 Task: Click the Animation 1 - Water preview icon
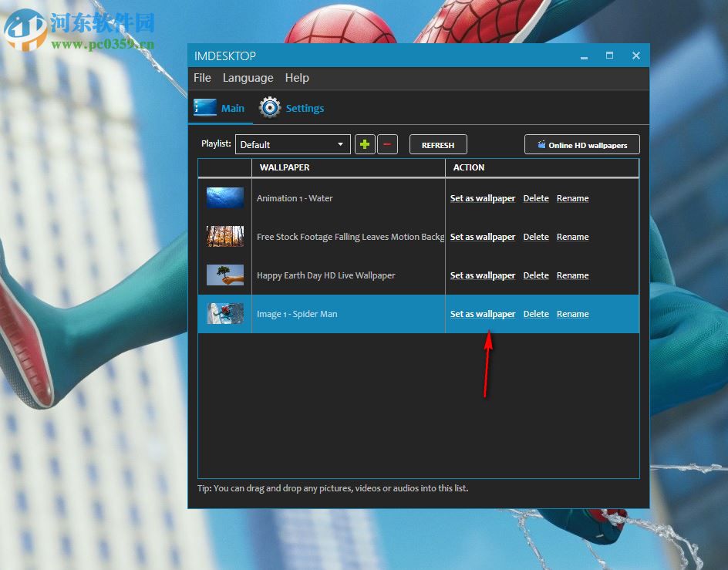point(224,198)
